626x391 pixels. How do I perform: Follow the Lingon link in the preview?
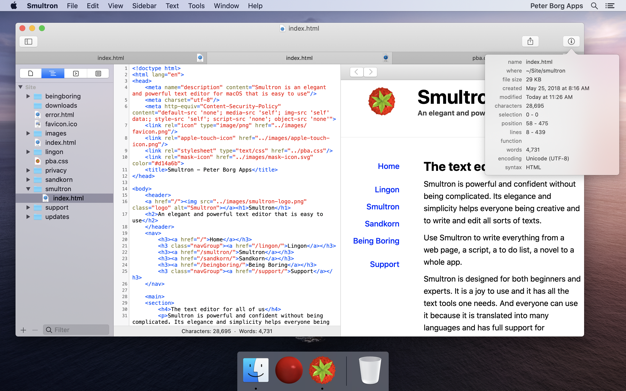(x=386, y=190)
